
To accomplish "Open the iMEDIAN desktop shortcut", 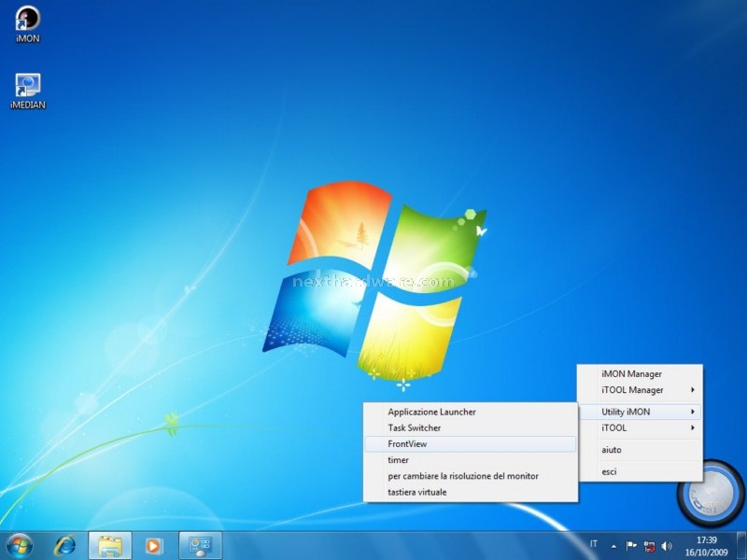I will (x=28, y=91).
